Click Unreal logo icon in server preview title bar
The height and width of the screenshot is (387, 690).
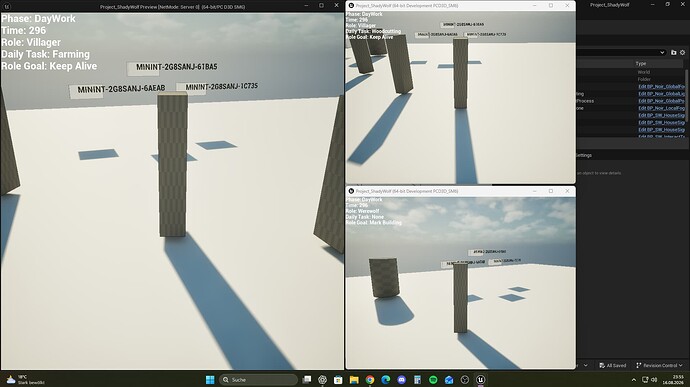coord(7,7)
